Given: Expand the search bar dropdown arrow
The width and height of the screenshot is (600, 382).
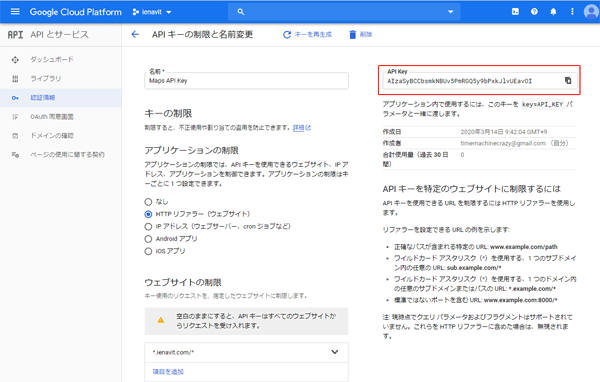Looking at the screenshot, I should pyautogui.click(x=450, y=12).
